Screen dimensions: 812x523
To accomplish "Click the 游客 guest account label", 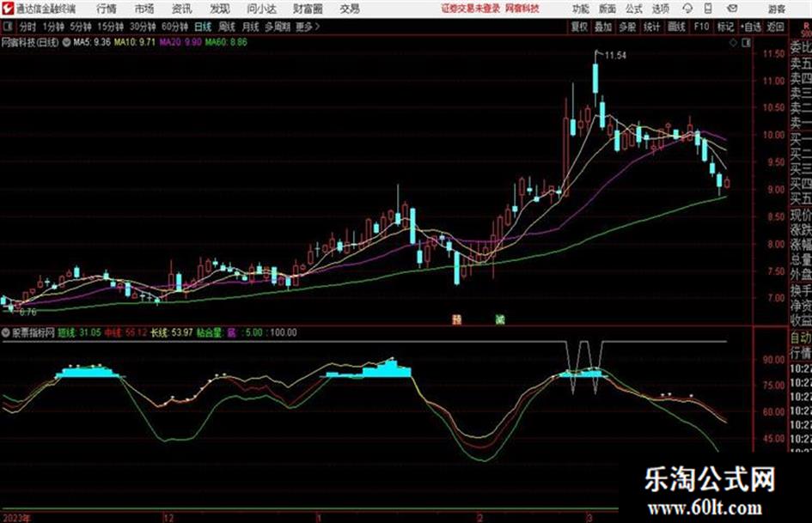I will tap(777, 9).
